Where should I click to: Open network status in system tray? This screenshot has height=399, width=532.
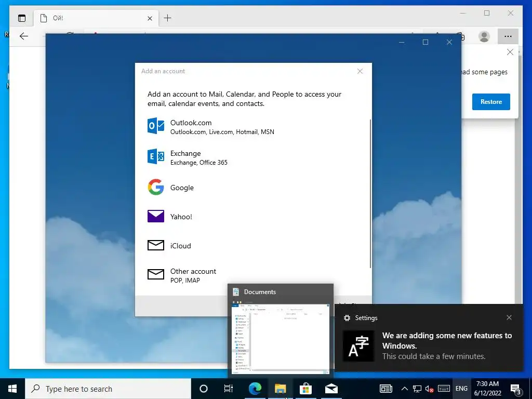click(417, 389)
